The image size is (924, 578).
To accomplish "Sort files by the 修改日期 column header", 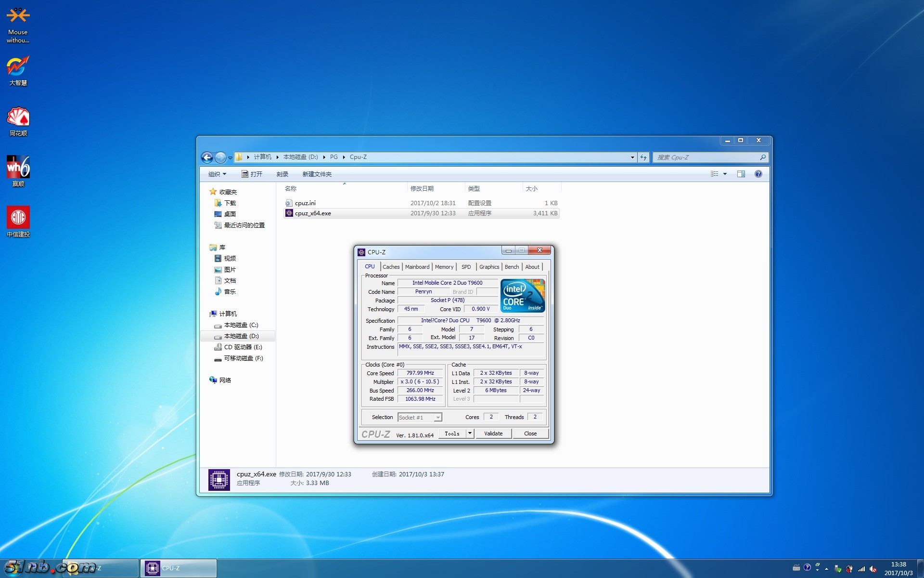I will click(x=436, y=188).
